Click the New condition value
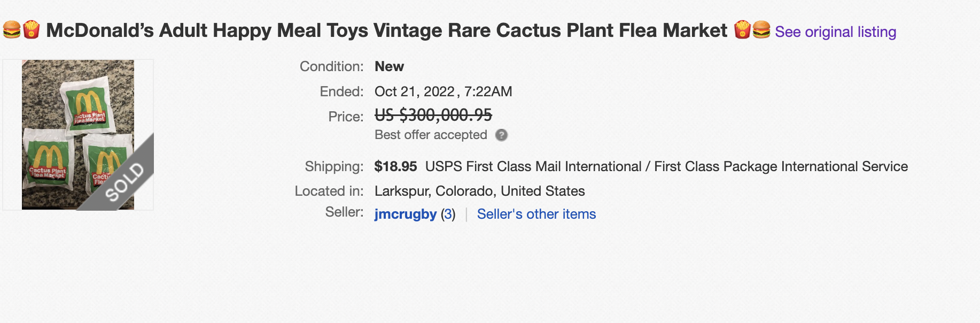 pos(389,66)
